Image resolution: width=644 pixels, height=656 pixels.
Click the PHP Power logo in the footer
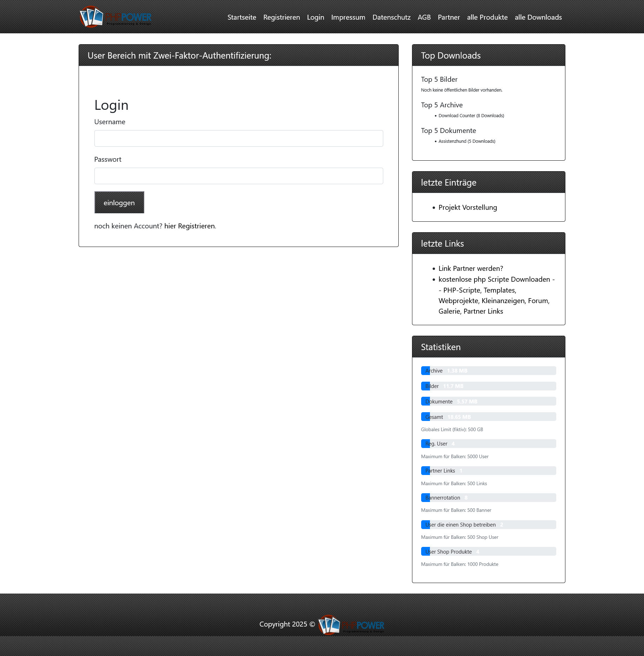click(350, 625)
